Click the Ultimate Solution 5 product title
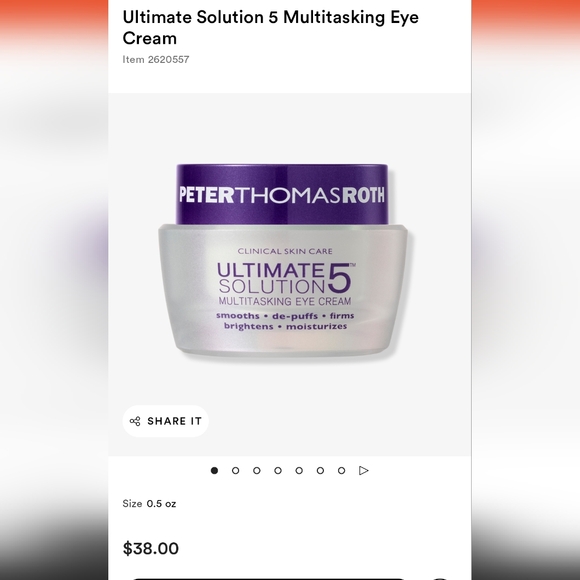The height and width of the screenshot is (580, 580). tap(270, 28)
